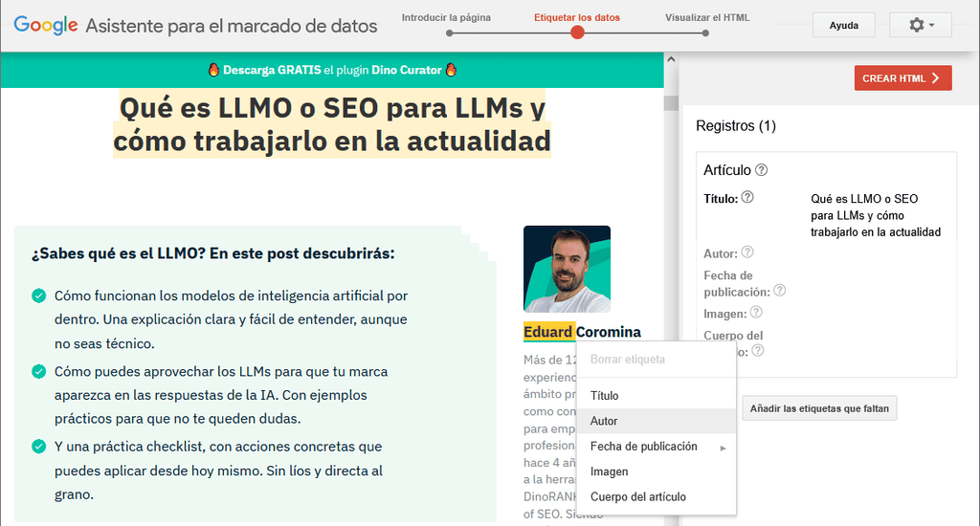The image size is (980, 526).
Task: Click help icon beside Imagen field
Action: 756,313
